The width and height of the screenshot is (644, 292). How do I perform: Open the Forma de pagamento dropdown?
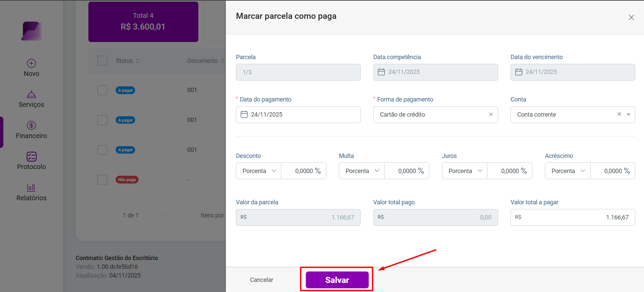436,115
